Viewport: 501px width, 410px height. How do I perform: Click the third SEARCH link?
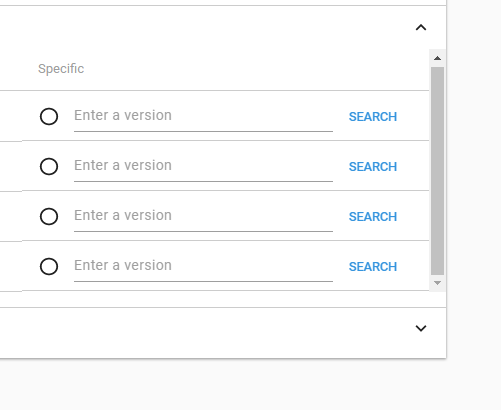tap(373, 217)
